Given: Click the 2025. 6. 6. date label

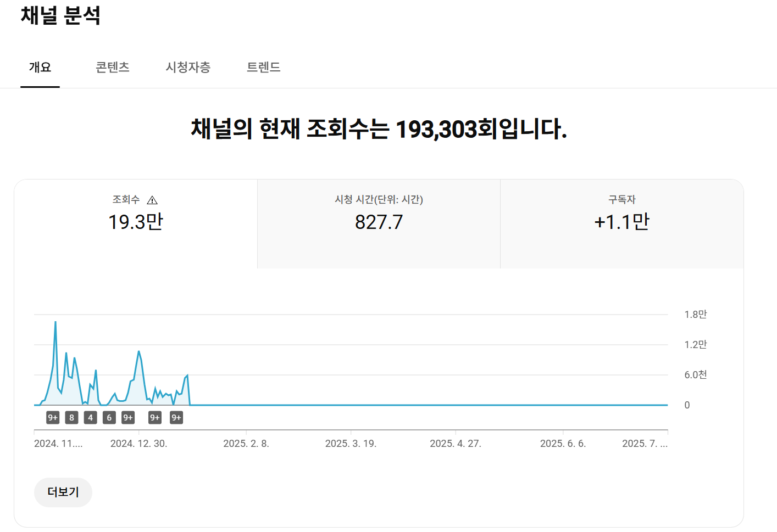Looking at the screenshot, I should click(563, 444).
